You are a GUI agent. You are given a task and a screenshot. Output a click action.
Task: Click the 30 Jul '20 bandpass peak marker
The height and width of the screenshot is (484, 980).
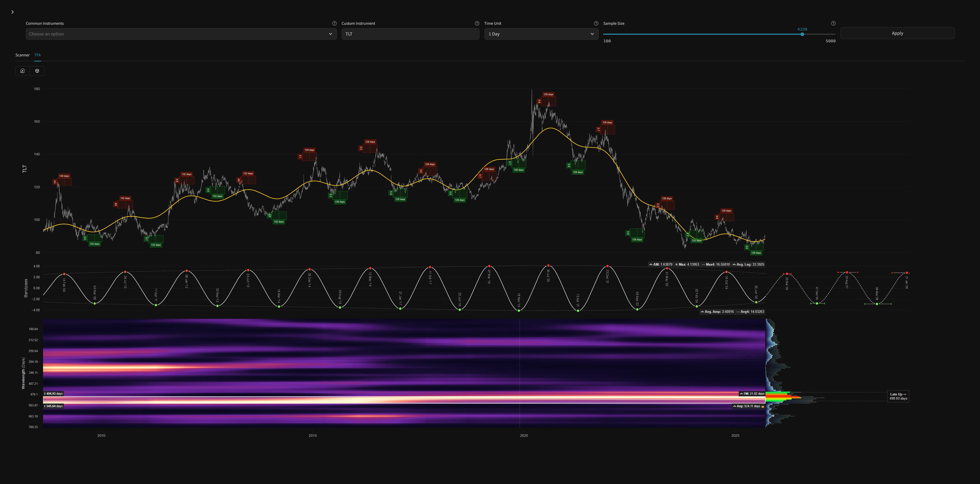tap(548, 266)
